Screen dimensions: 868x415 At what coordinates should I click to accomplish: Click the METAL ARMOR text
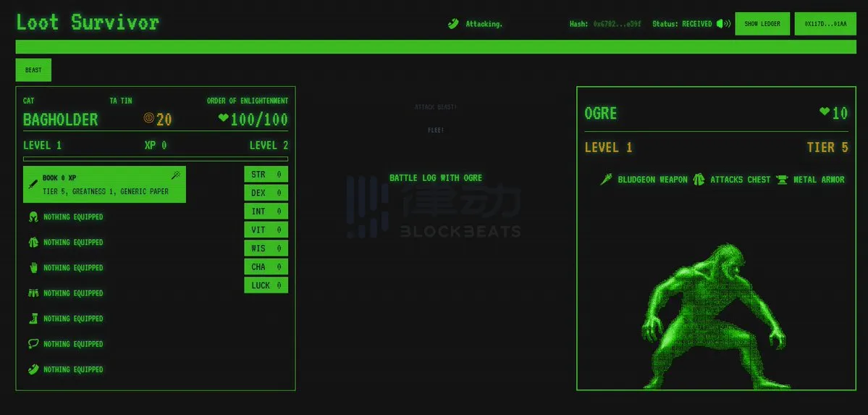[x=819, y=180]
